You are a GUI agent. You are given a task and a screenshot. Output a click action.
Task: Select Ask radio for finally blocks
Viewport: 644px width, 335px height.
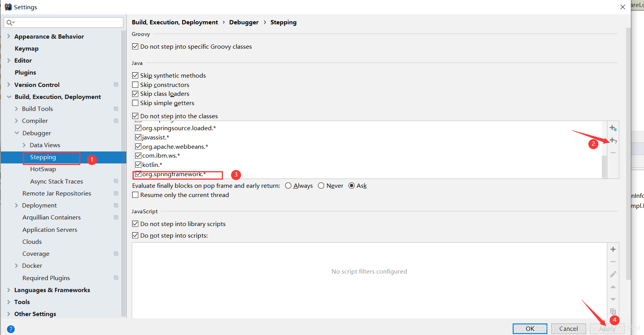click(x=352, y=185)
